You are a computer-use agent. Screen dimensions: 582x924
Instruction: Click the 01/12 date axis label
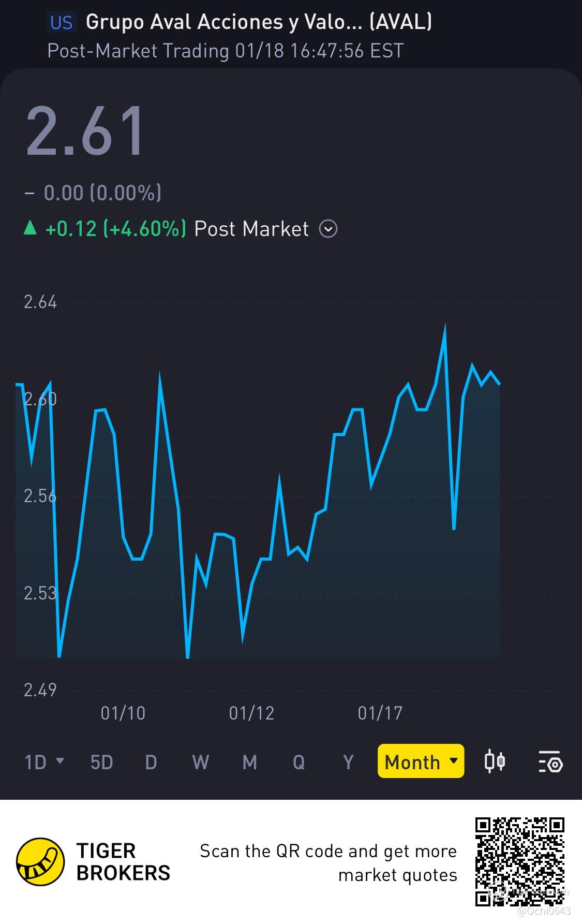(251, 713)
